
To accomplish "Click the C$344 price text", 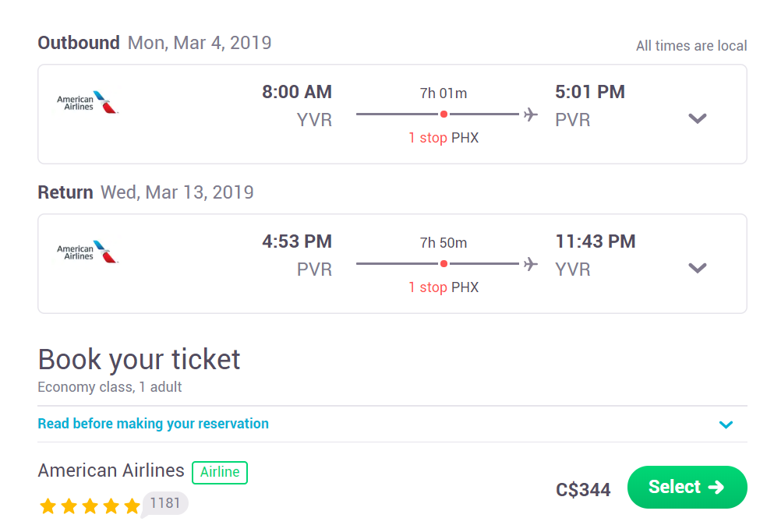I will click(583, 490).
